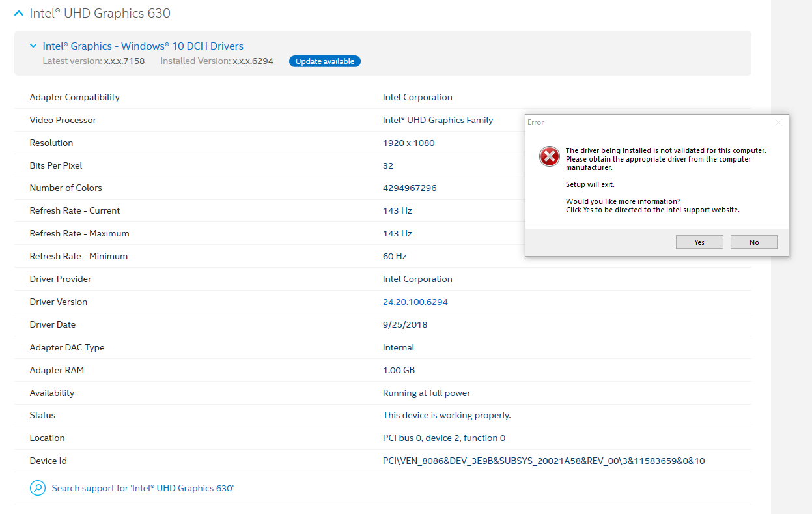
Task: Select the Adapter DAC Type value Internal
Action: [x=399, y=347]
